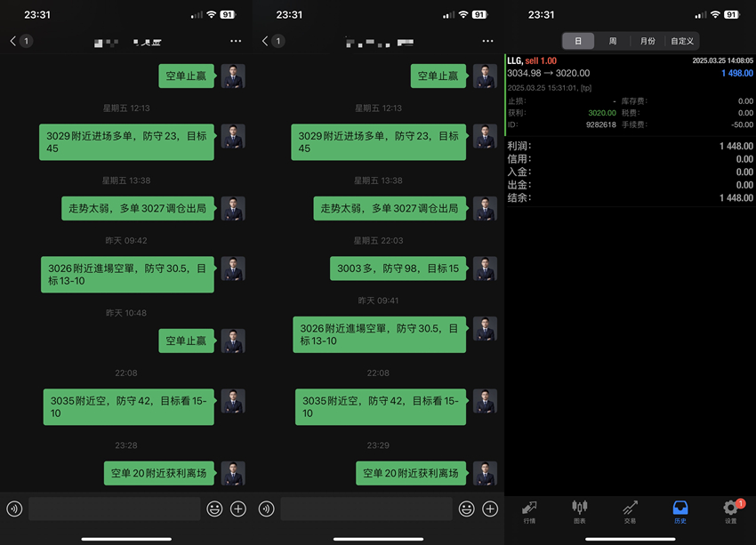The image size is (756, 545).
Task: Tap 星期五 22:03 timestamp in middle chat
Action: click(x=379, y=240)
